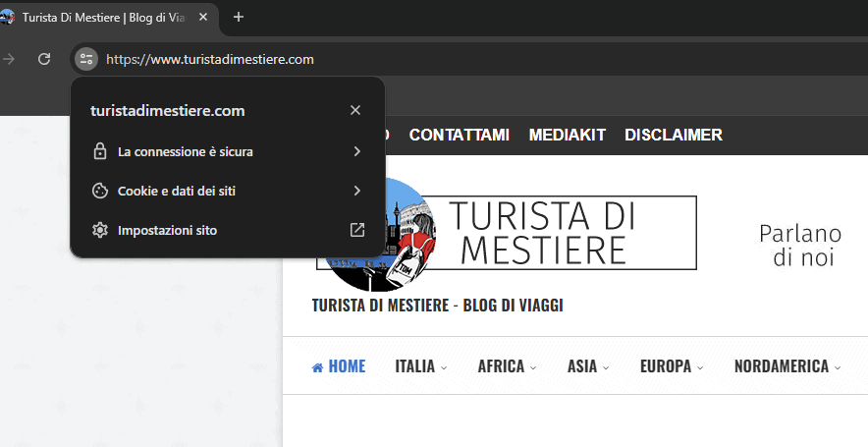
Task: Click the external link icon for Impostazioni sito
Action: pyautogui.click(x=357, y=230)
